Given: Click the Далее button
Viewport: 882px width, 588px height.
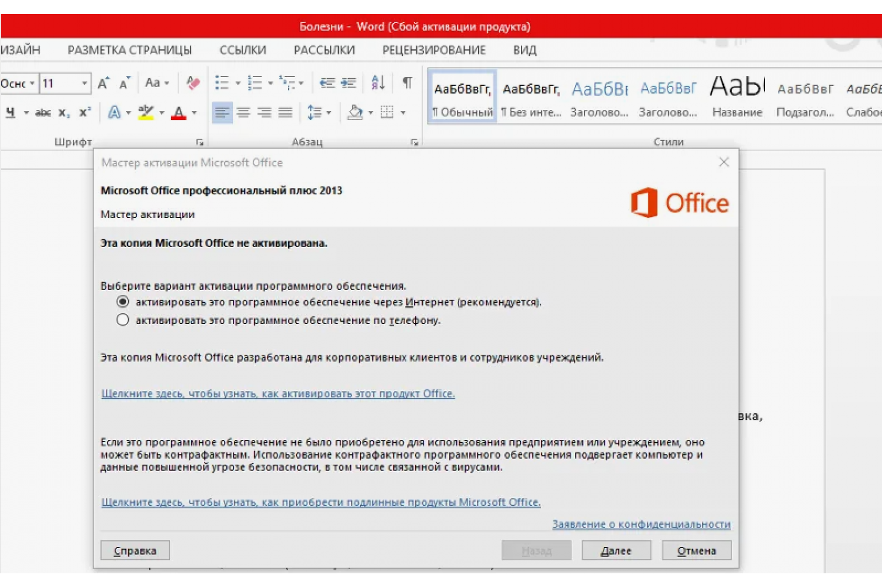Looking at the screenshot, I should pos(616,550).
